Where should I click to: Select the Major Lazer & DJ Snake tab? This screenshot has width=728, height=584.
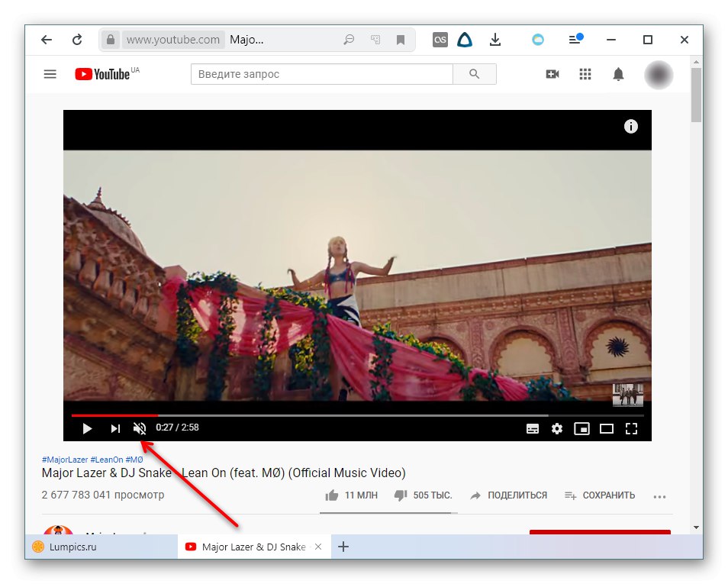(x=253, y=547)
